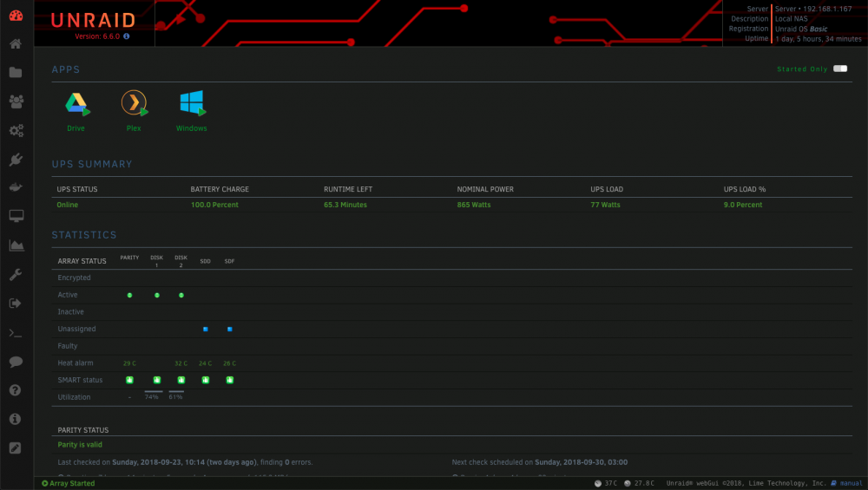This screenshot has height=490, width=868.
Task: Click SDF heat reading 26 C
Action: pos(230,363)
